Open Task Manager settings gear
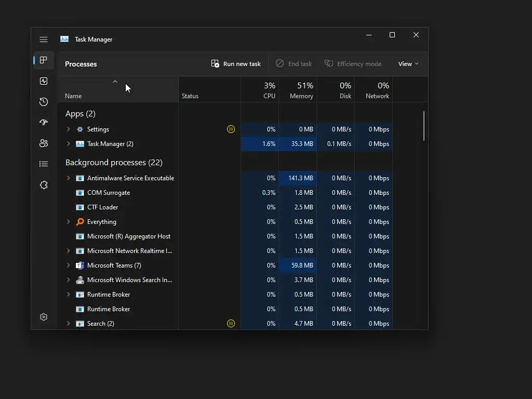The image size is (532, 399). pos(44,317)
